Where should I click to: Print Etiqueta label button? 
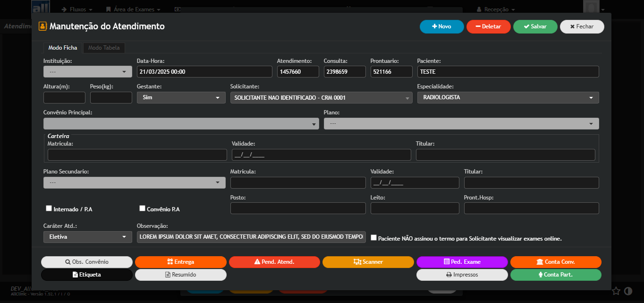pos(87,275)
